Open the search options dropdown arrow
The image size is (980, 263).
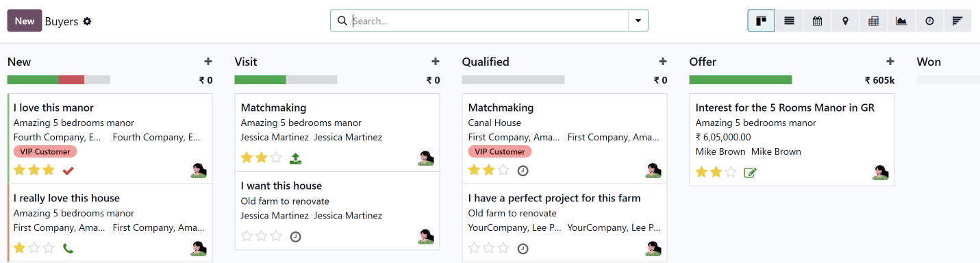638,21
